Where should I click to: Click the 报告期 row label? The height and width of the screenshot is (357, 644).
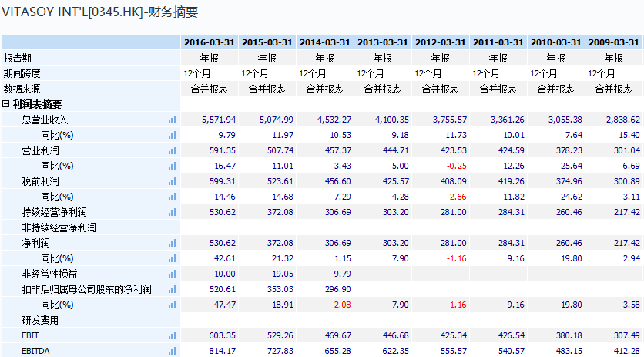(18, 58)
